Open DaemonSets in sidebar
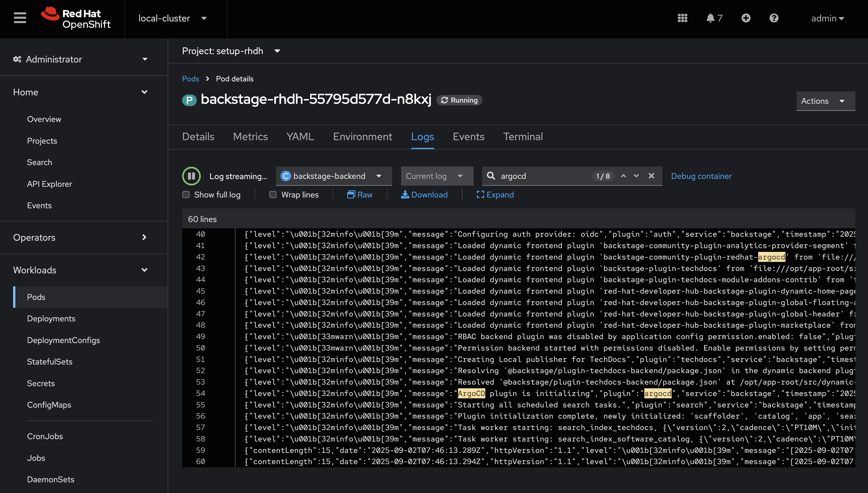The height and width of the screenshot is (493, 868). 50,479
